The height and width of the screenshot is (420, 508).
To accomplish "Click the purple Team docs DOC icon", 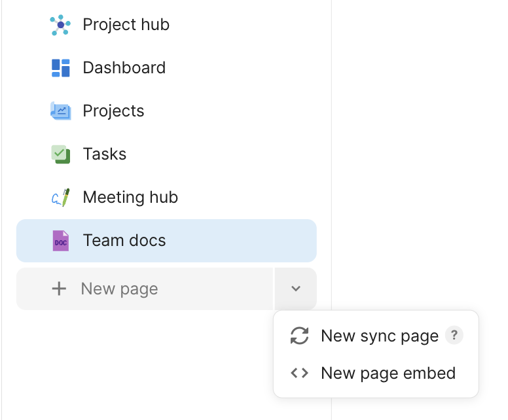I will pos(60,241).
